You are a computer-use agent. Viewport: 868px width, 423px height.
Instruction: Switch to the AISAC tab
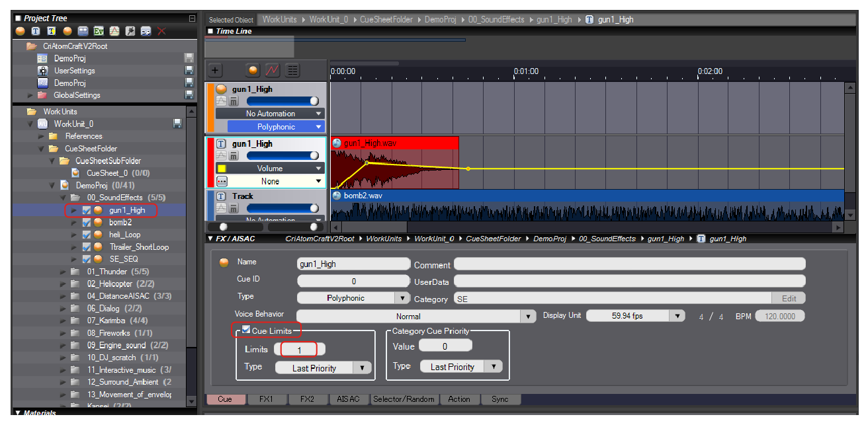pos(347,399)
